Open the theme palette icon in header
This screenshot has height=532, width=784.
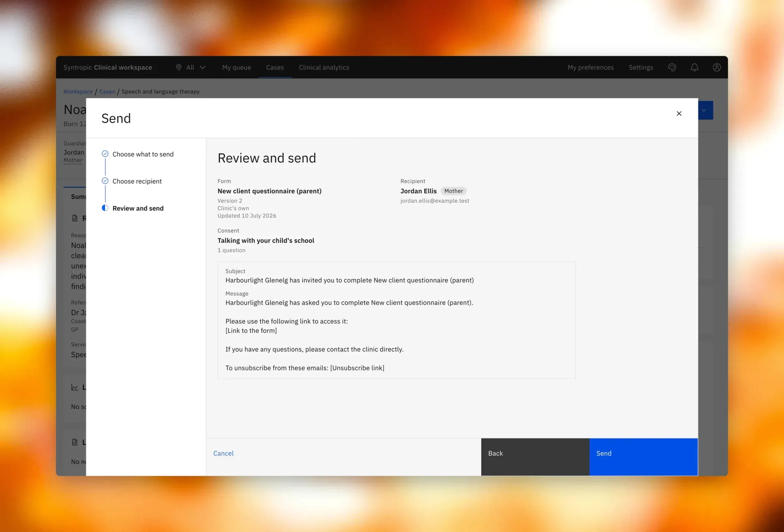(x=672, y=68)
